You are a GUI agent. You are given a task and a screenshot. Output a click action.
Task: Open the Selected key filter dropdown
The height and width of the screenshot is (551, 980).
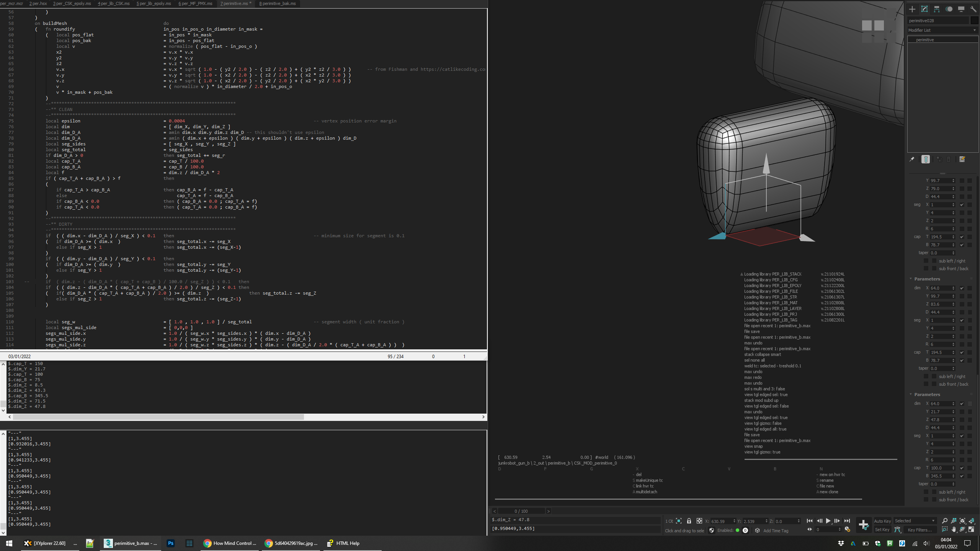click(x=915, y=521)
